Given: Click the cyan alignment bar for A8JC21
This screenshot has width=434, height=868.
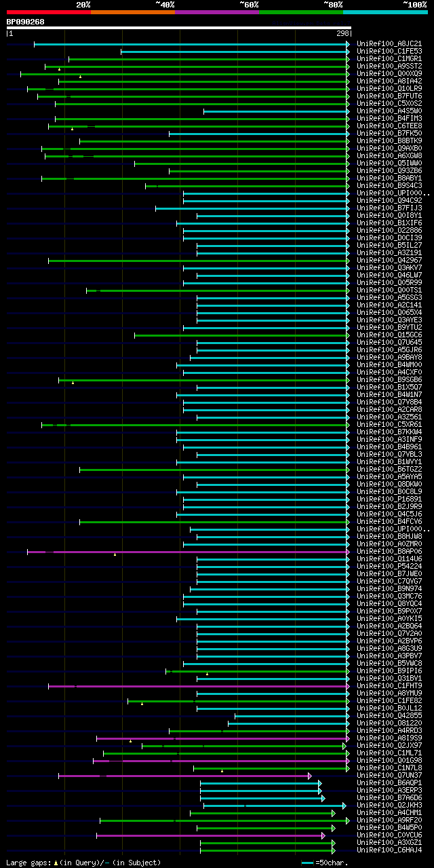Looking at the screenshot, I should (191, 44).
